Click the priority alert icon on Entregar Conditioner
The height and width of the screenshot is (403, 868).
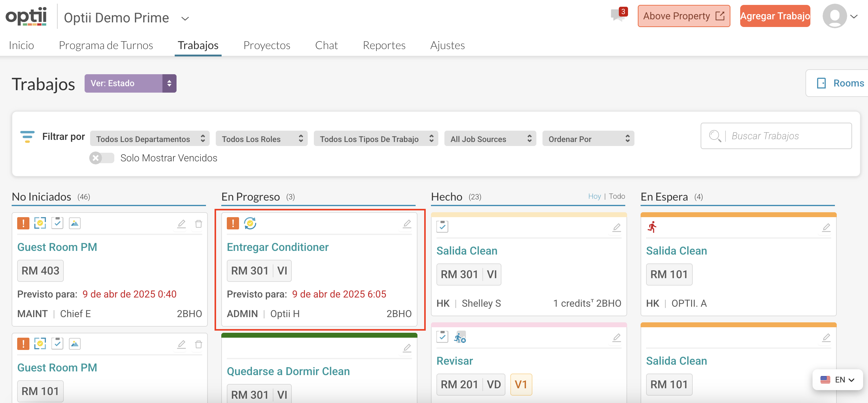click(233, 223)
